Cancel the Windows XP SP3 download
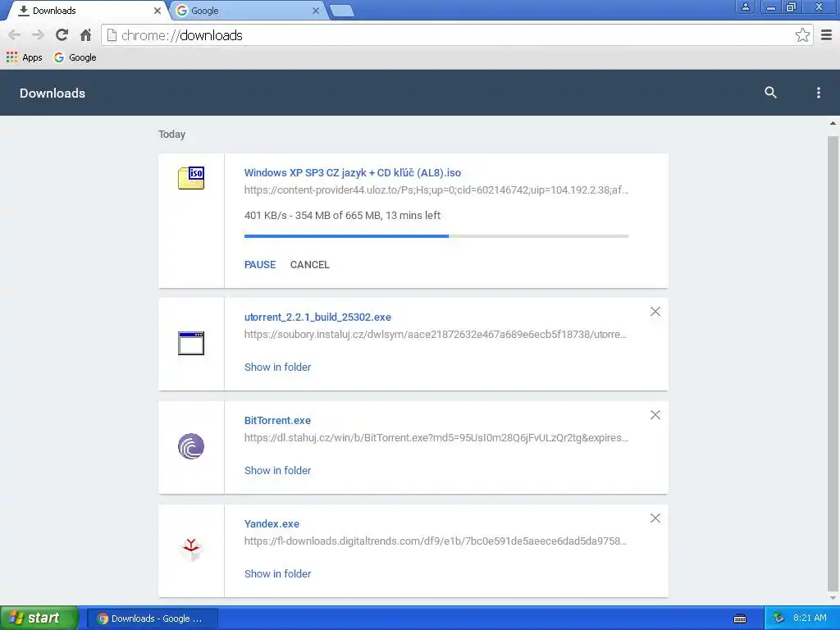The width and height of the screenshot is (840, 630). [x=309, y=265]
